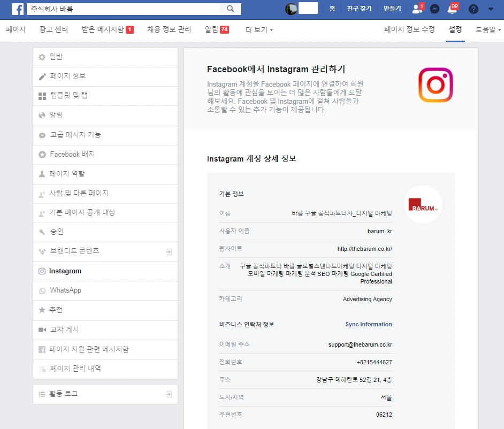Click email value support@thebarum.co.kr
The height and width of the screenshot is (429, 504).
pyautogui.click(x=360, y=344)
